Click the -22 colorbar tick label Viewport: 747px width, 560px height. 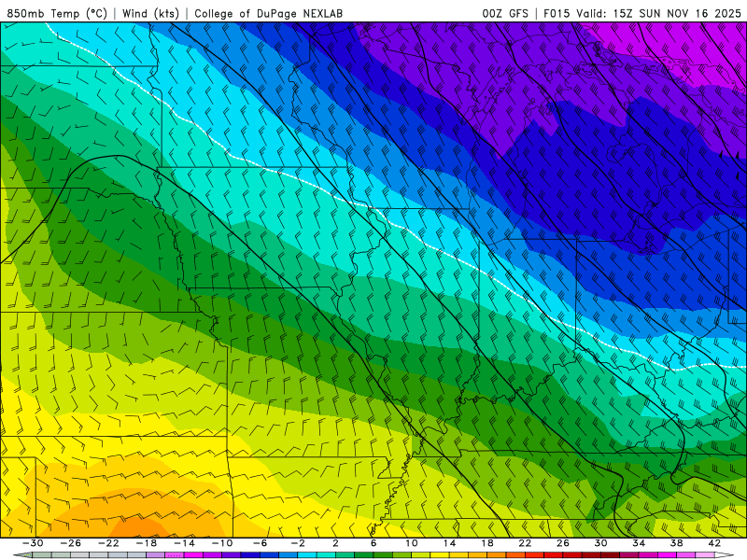point(108,543)
